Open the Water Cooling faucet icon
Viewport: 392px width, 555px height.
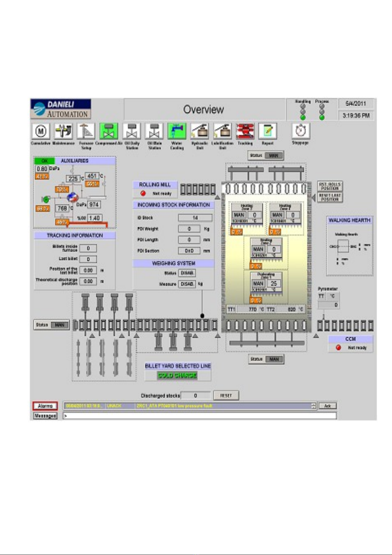(x=177, y=131)
